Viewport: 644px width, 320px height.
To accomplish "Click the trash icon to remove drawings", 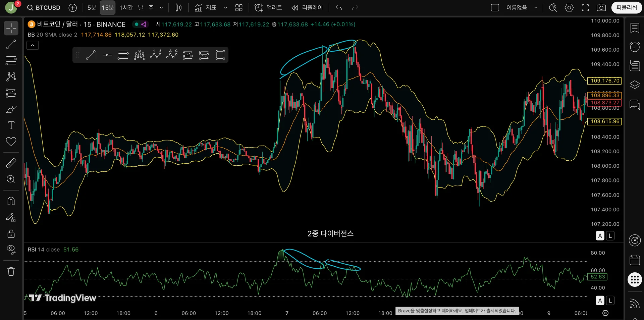I will tap(11, 271).
